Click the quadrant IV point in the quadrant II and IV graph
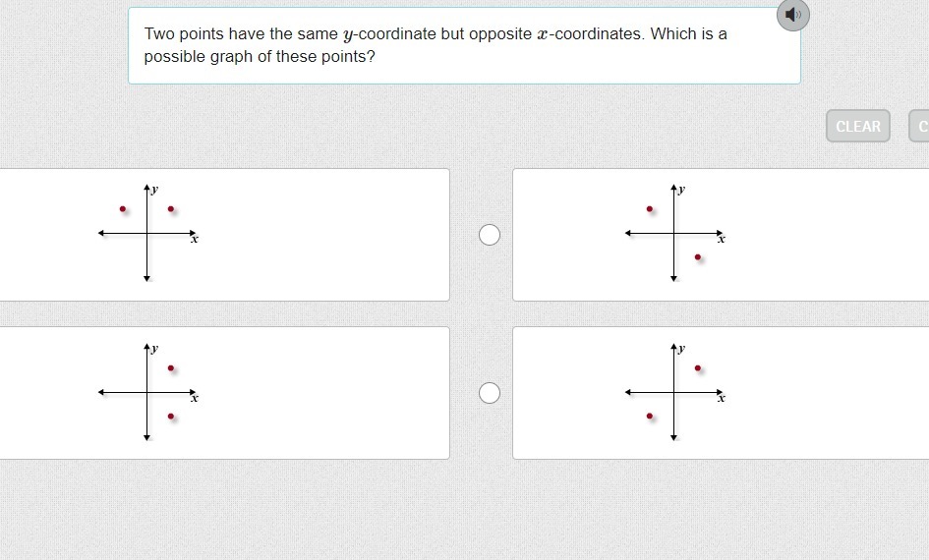This screenshot has width=929, height=560. (x=698, y=257)
